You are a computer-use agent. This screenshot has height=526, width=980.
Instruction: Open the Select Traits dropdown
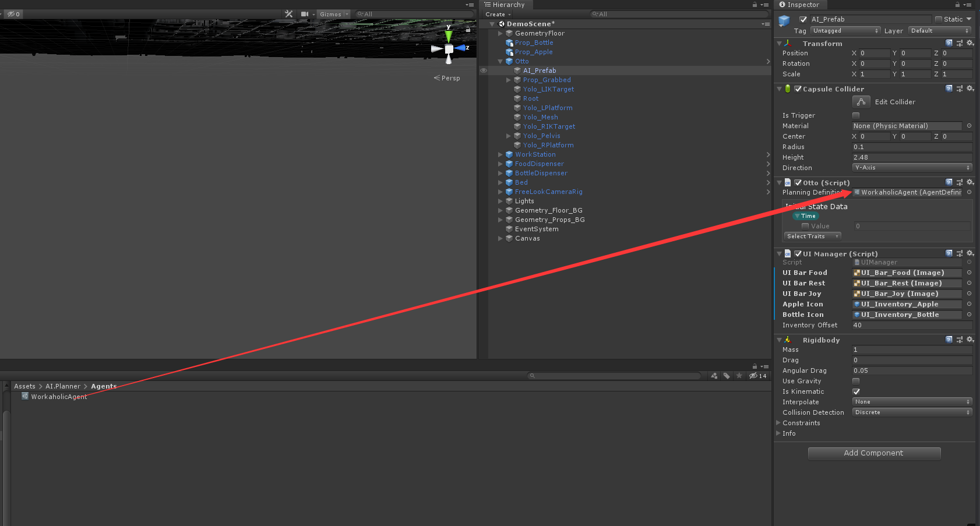coord(813,236)
